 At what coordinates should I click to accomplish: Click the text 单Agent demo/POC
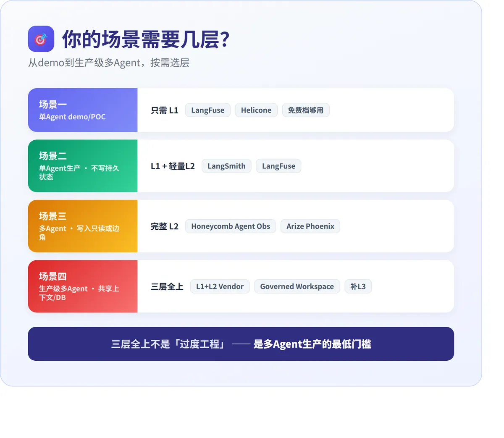click(72, 117)
